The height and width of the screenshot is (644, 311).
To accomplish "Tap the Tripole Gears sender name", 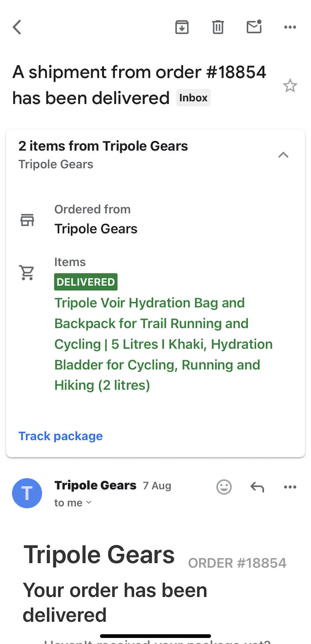I will 95,485.
